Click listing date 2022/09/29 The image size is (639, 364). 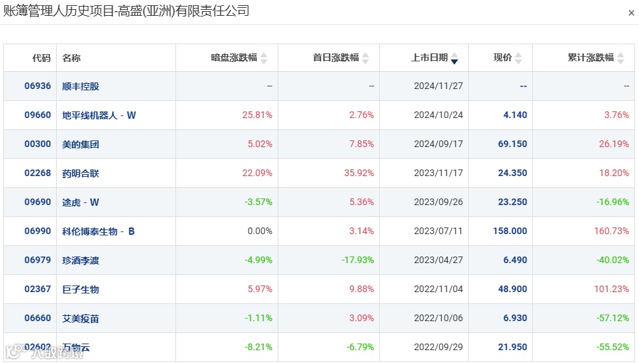click(439, 347)
